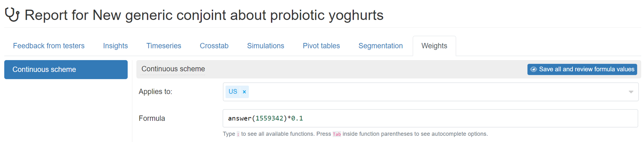Switch to Pivot tables tab
The image size is (644, 142).
(321, 46)
